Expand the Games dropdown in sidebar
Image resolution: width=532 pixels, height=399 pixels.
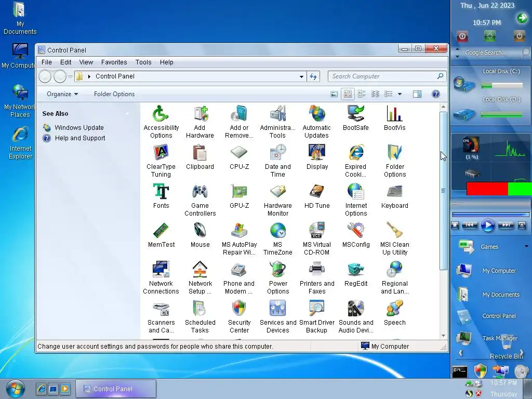(x=527, y=246)
